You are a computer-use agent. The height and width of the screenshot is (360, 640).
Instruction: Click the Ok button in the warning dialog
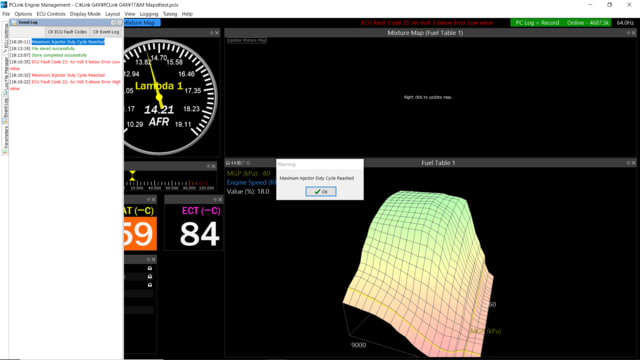(321, 191)
